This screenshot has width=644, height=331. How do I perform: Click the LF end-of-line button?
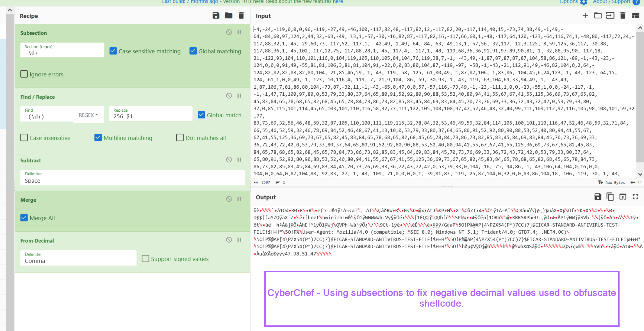coord(637,182)
